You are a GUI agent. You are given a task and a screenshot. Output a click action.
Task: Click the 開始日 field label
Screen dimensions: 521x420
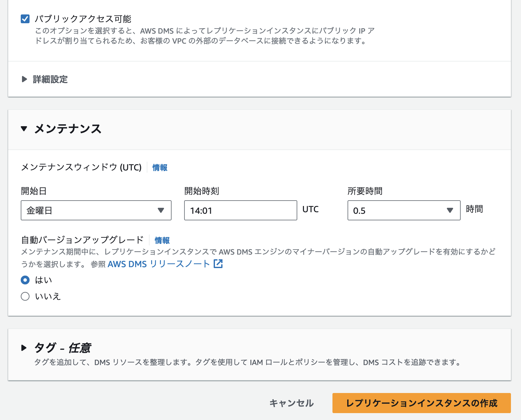[x=34, y=191]
